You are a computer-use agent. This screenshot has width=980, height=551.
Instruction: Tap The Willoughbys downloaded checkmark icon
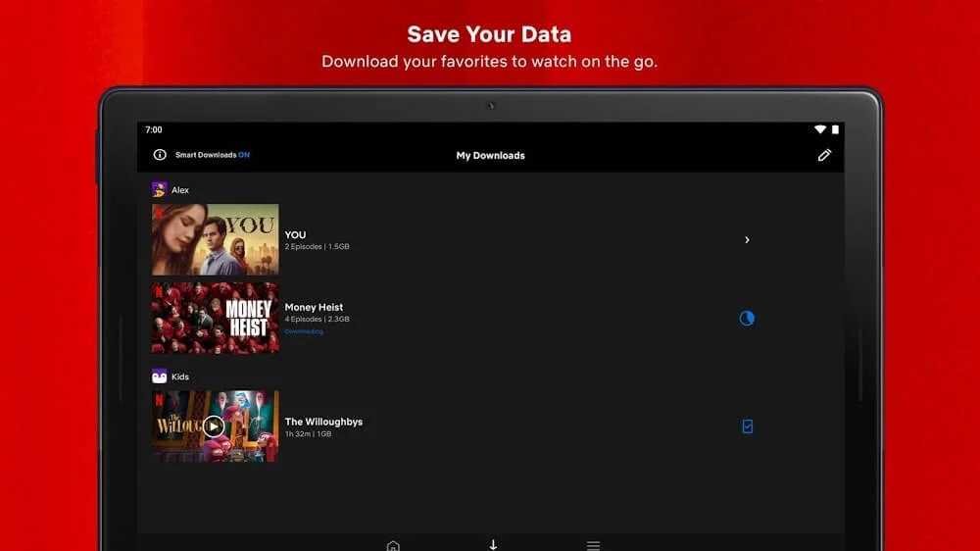pyautogui.click(x=748, y=426)
